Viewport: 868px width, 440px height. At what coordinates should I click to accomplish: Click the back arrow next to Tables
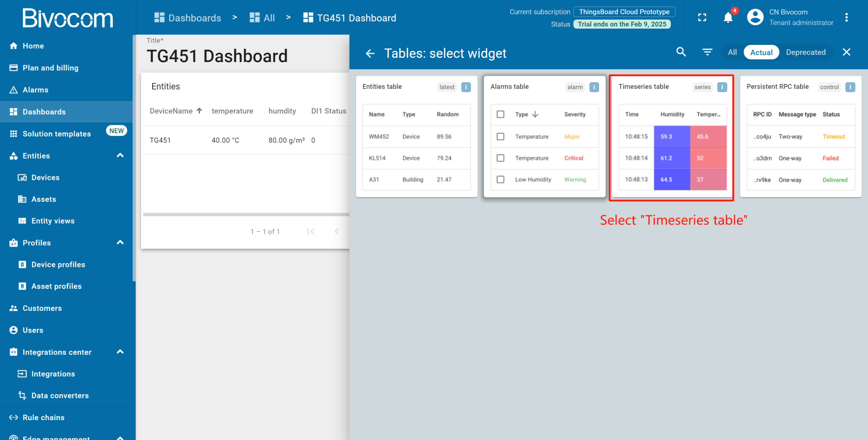tap(370, 53)
